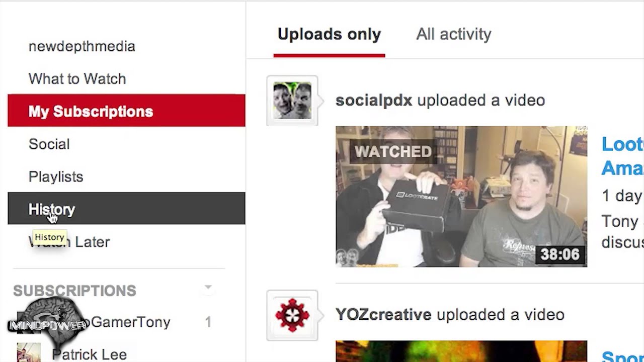Viewport: 644px width, 362px height.
Task: Open Playlists in sidebar
Action: 55,177
